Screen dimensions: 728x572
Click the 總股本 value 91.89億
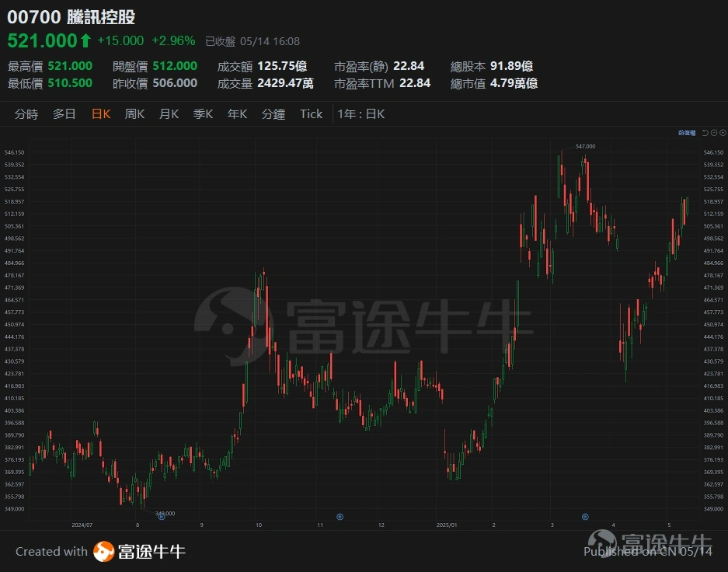pos(512,66)
